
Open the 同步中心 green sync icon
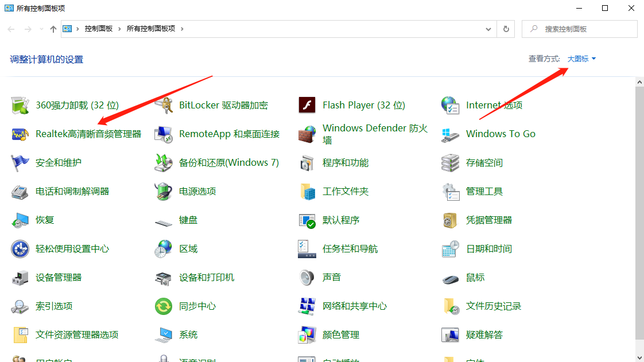coord(164,306)
